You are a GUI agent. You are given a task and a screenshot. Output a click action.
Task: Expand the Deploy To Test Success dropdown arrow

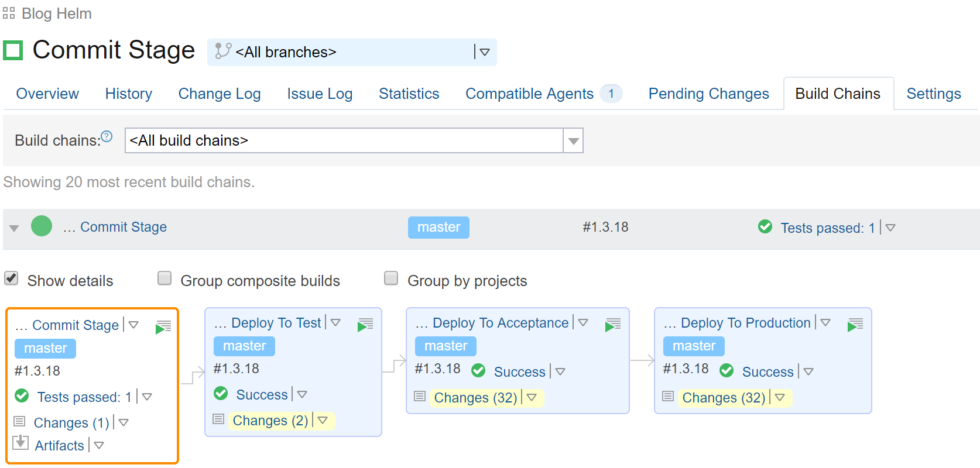coord(302,395)
